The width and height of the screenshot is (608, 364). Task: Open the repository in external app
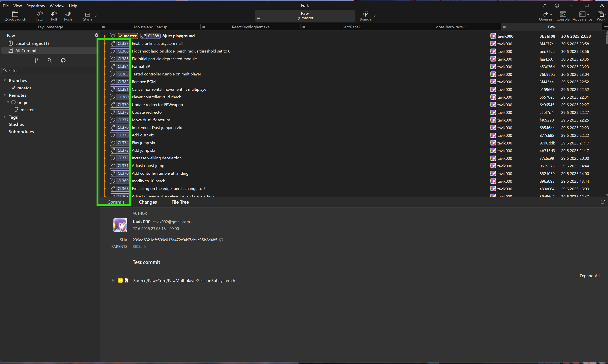[545, 16]
